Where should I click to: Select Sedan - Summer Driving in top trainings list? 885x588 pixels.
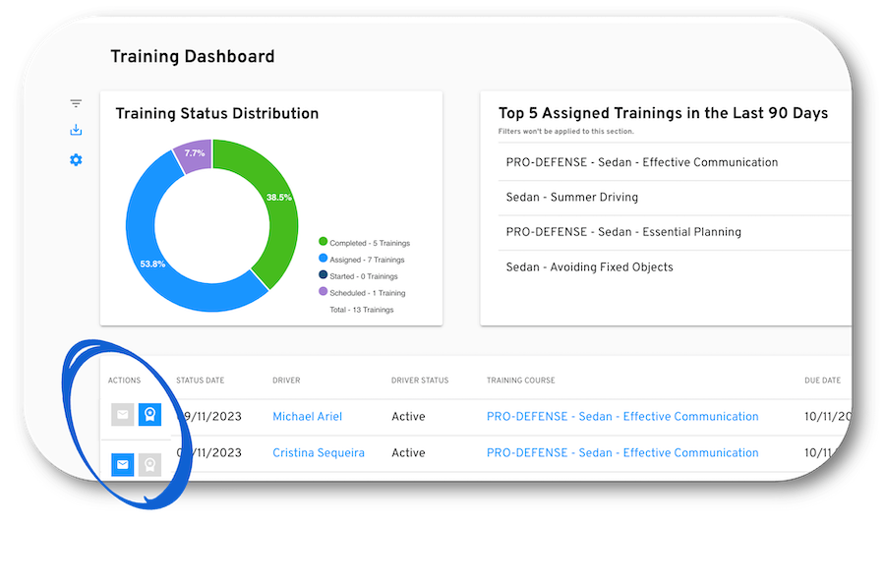click(x=571, y=198)
